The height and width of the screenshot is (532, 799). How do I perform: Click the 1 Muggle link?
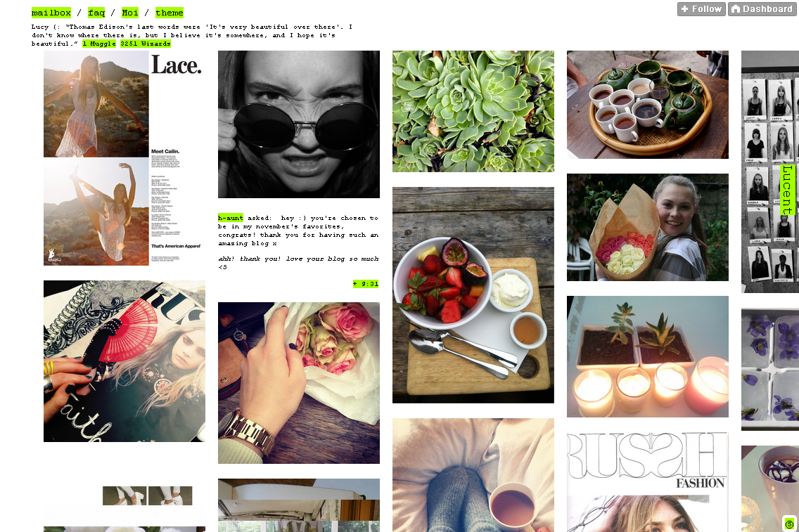click(x=99, y=44)
